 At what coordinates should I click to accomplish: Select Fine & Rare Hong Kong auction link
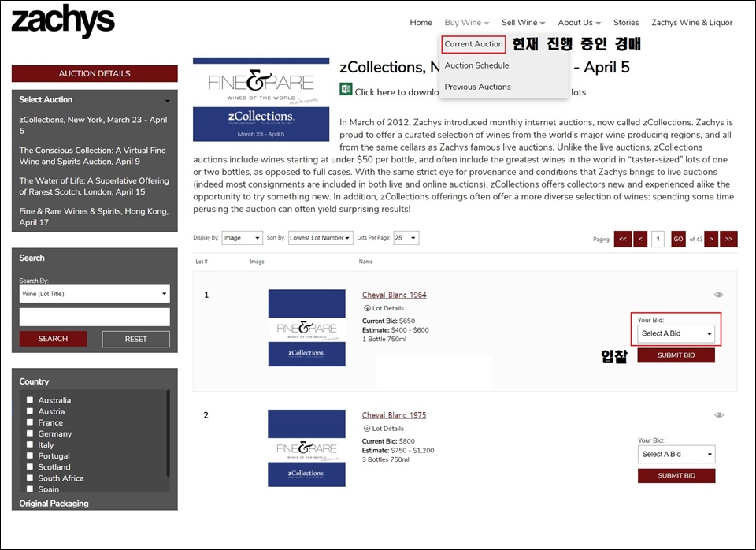[94, 217]
